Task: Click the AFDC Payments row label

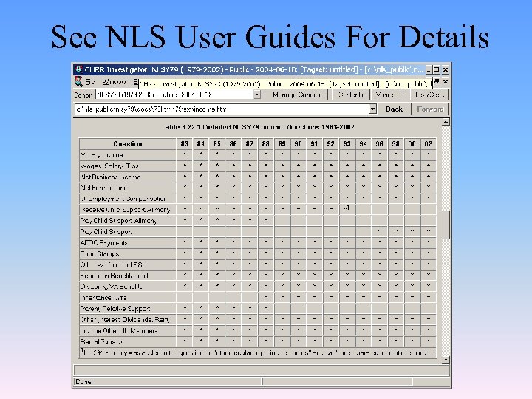Action: 104,242
